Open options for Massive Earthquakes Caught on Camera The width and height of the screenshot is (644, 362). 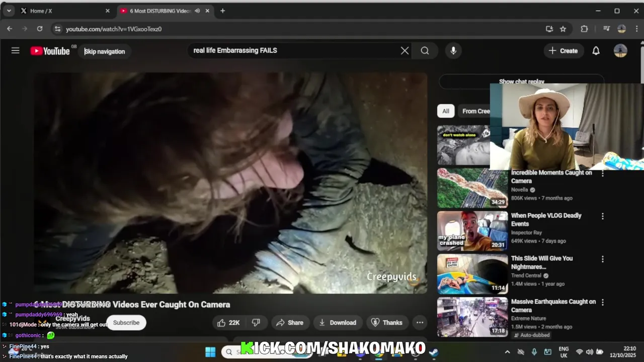tap(602, 302)
